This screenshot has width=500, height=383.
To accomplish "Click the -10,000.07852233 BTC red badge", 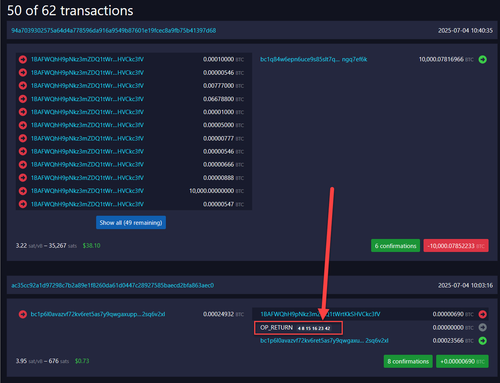I will click(x=456, y=246).
